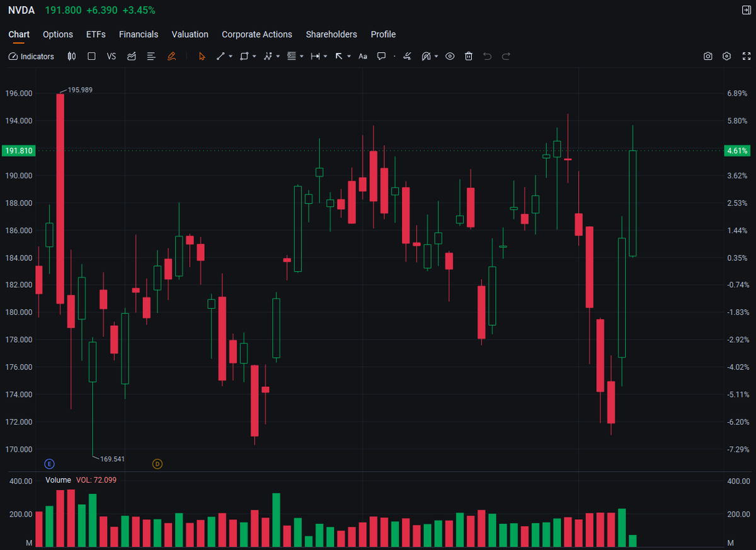
Task: Select the orange cursor pointer tool
Action: [202, 56]
